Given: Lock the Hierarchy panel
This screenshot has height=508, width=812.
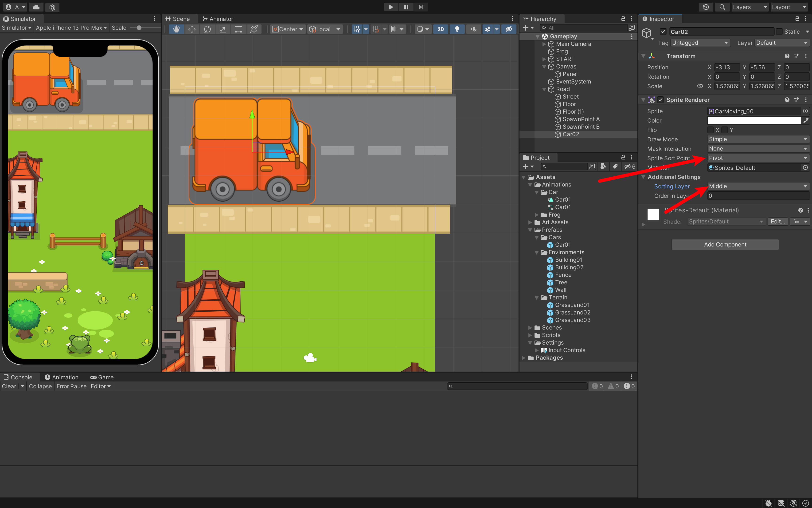Looking at the screenshot, I should [x=623, y=19].
